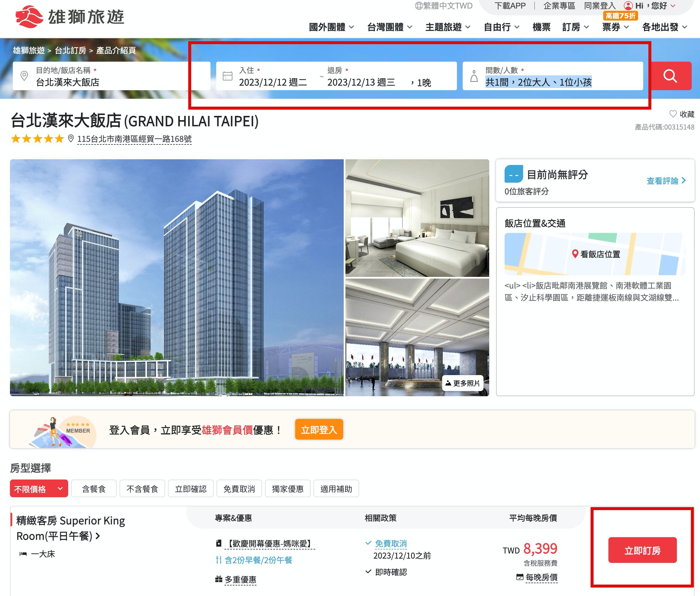
Task: Toggle the 含餐食 meal filter
Action: 94,489
